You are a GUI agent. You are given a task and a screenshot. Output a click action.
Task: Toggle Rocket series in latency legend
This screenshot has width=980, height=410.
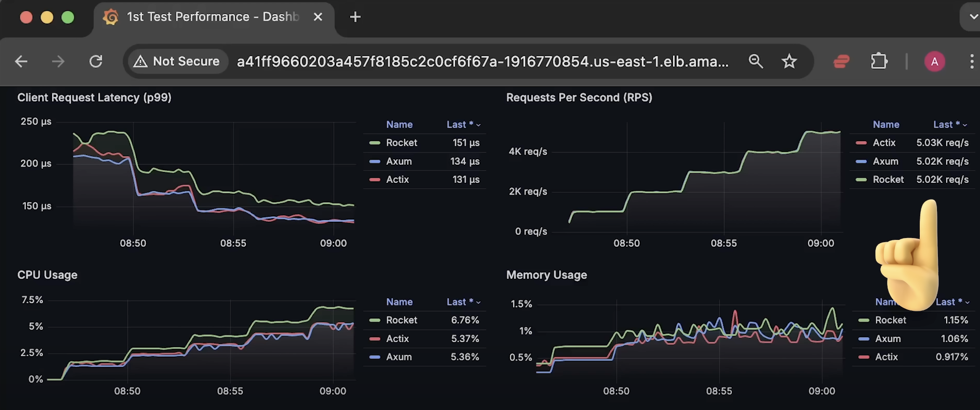pos(402,143)
